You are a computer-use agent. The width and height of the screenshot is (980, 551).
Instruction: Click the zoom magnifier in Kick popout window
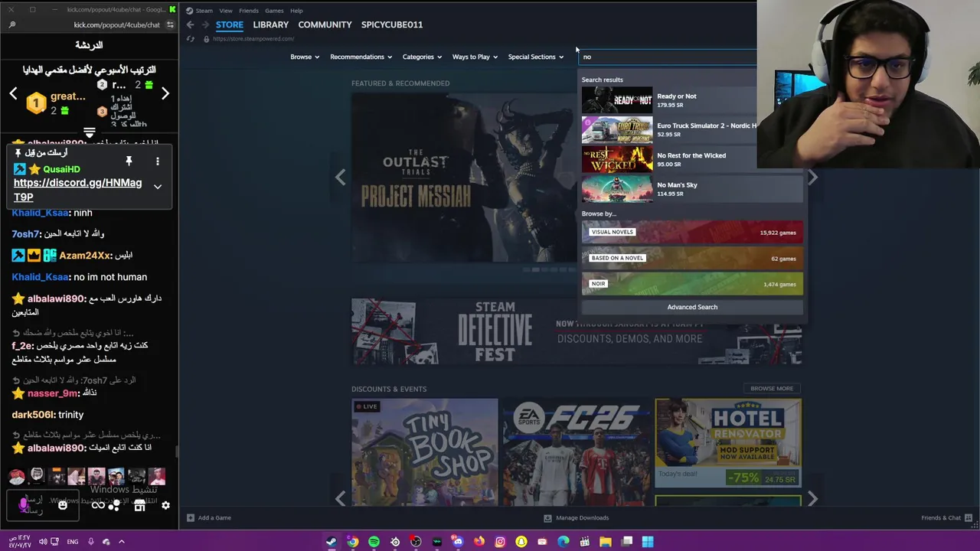[x=12, y=24]
